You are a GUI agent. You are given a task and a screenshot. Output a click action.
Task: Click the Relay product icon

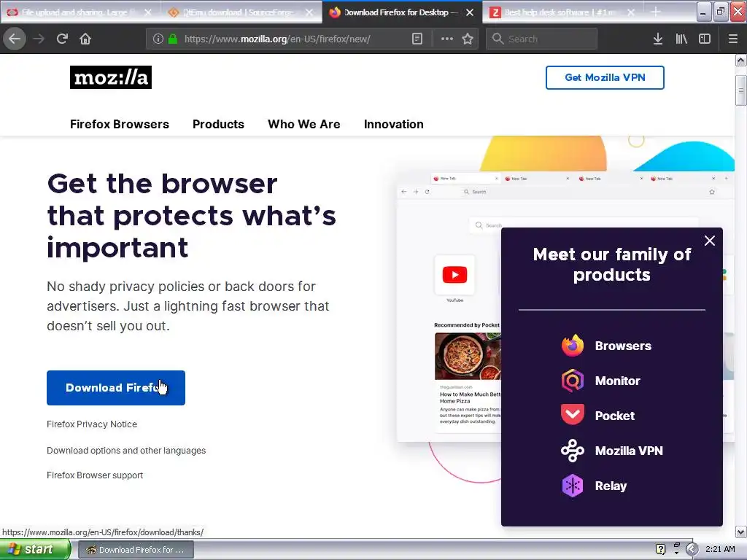click(573, 486)
